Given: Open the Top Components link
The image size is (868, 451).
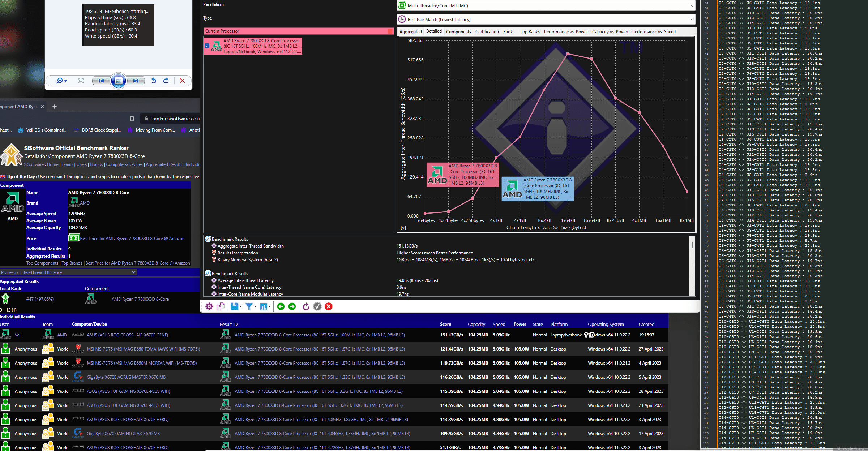Looking at the screenshot, I should tap(42, 263).
